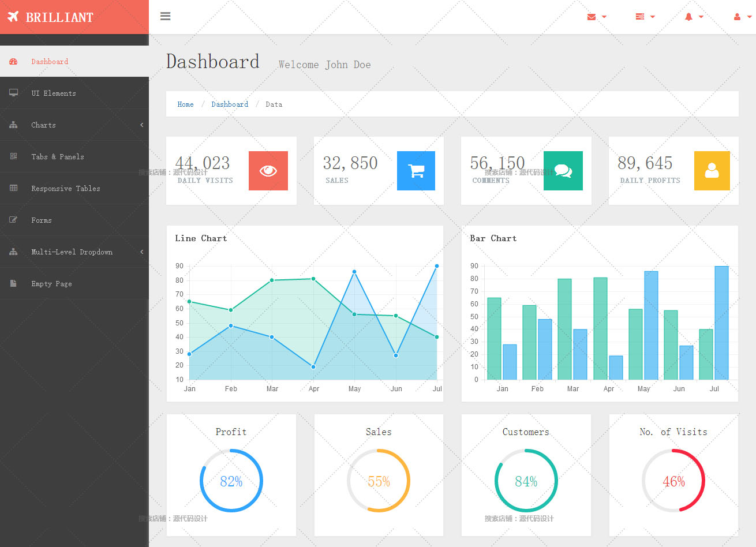This screenshot has height=547, width=756.
Task: Click the blue shopping cart Sales icon
Action: coord(416,171)
